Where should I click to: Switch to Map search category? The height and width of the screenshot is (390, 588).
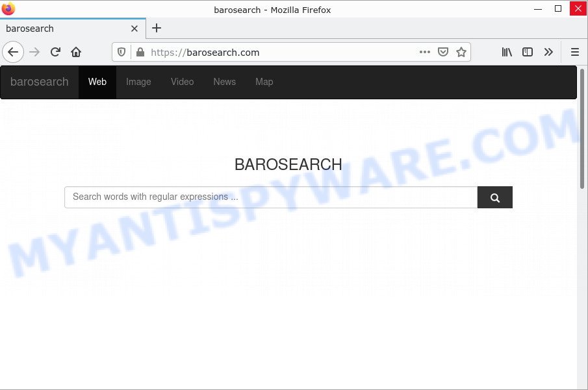(264, 82)
